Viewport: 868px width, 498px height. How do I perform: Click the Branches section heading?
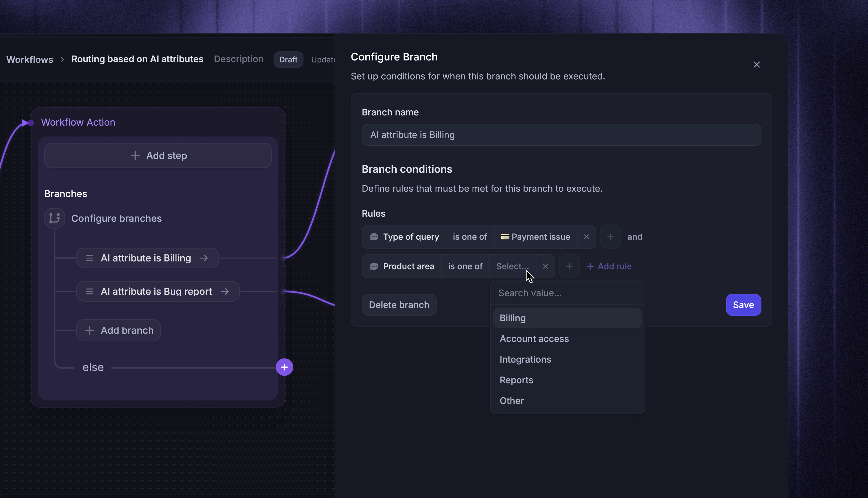(66, 194)
